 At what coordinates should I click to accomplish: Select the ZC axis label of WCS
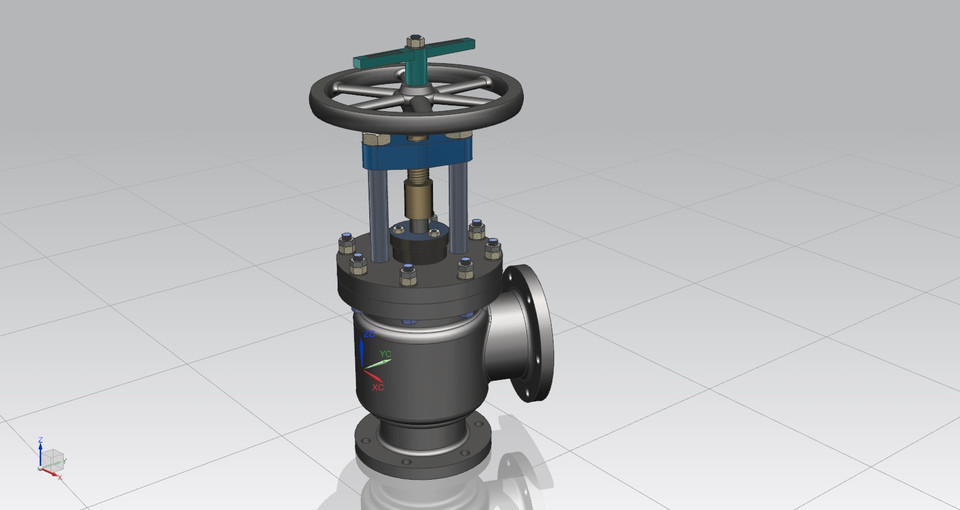point(369,334)
